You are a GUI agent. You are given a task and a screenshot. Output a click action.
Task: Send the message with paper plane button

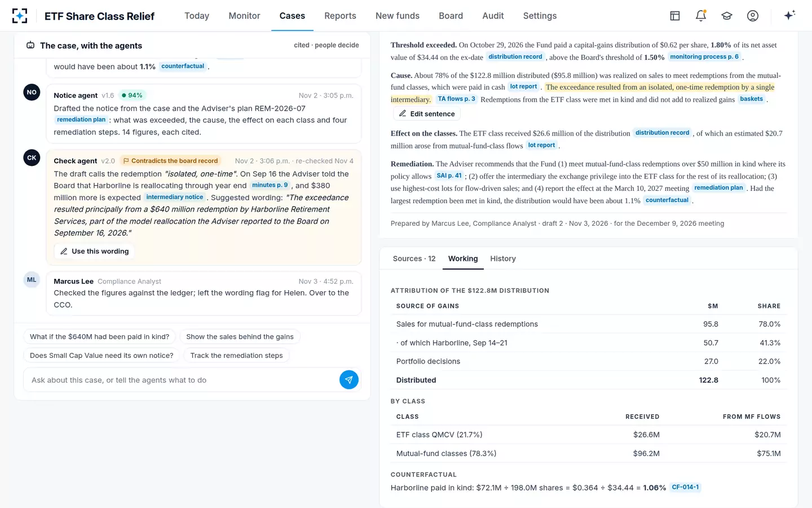[349, 380]
